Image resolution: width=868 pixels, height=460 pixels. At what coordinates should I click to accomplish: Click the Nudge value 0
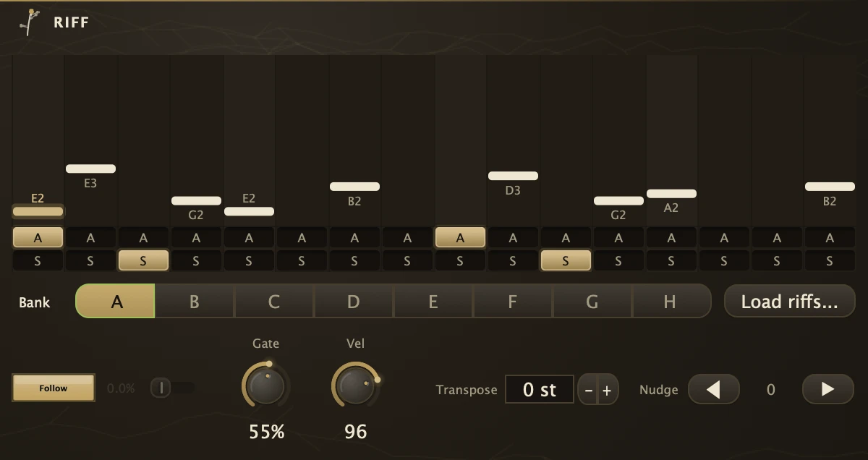point(770,390)
